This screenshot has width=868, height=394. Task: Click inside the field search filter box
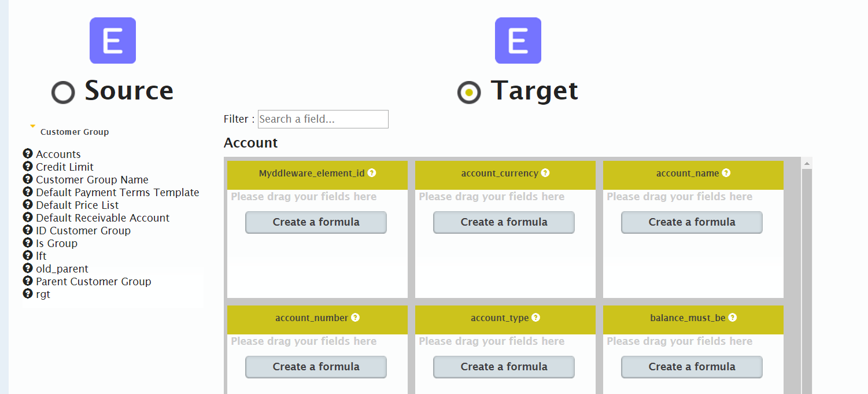click(323, 119)
